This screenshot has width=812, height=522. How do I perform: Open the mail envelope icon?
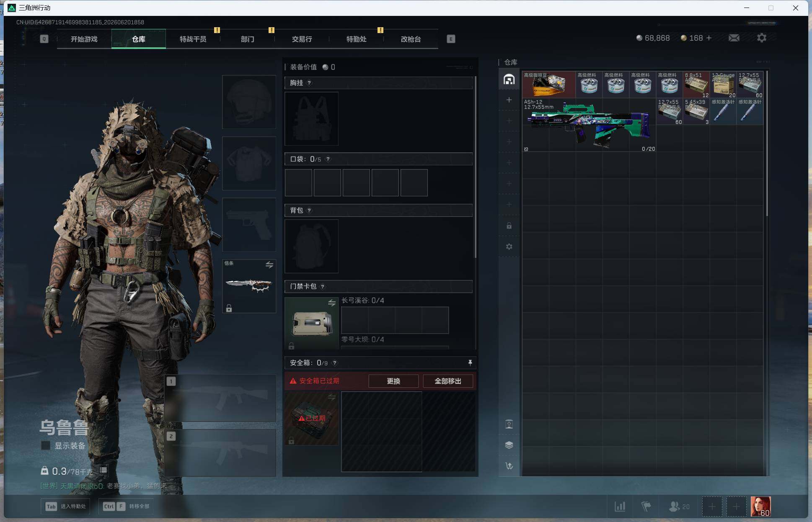(734, 38)
